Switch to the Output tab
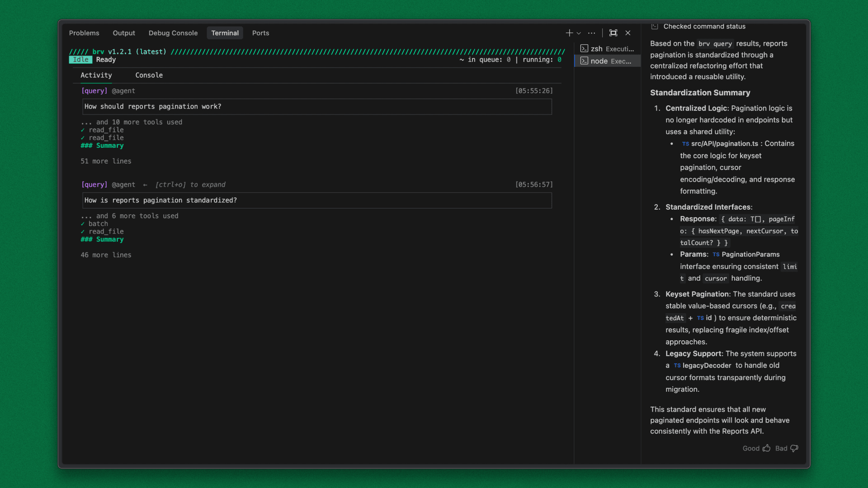Screen dimensions: 868x488 [124, 33]
